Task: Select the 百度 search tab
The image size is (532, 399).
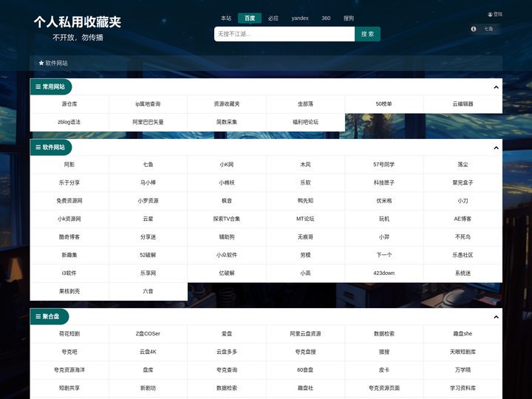Action: [250, 18]
